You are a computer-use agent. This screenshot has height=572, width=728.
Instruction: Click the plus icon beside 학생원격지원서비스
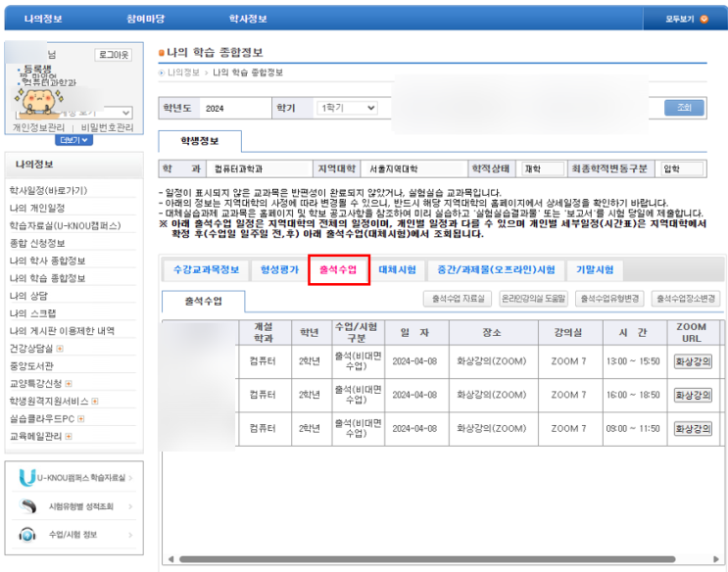(95, 402)
